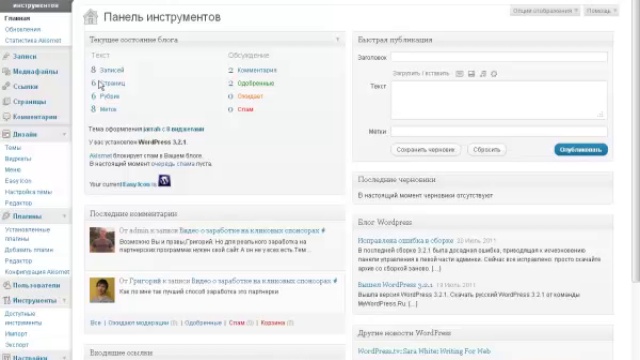Open the Ожидает orange link
This screenshot has height=360, width=640.
coord(250,96)
